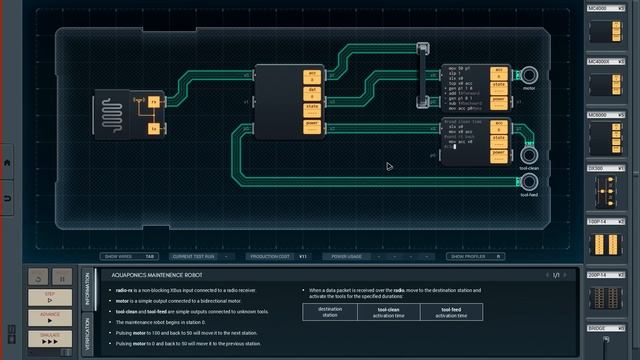Select the radio module's rx pin block
Image resolution: width=640 pixels, height=360 pixels.
click(x=153, y=102)
